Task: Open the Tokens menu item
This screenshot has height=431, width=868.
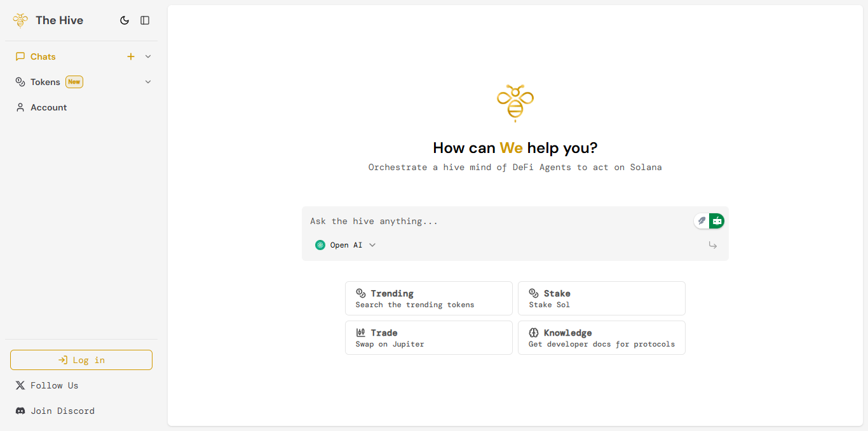Action: (45, 82)
